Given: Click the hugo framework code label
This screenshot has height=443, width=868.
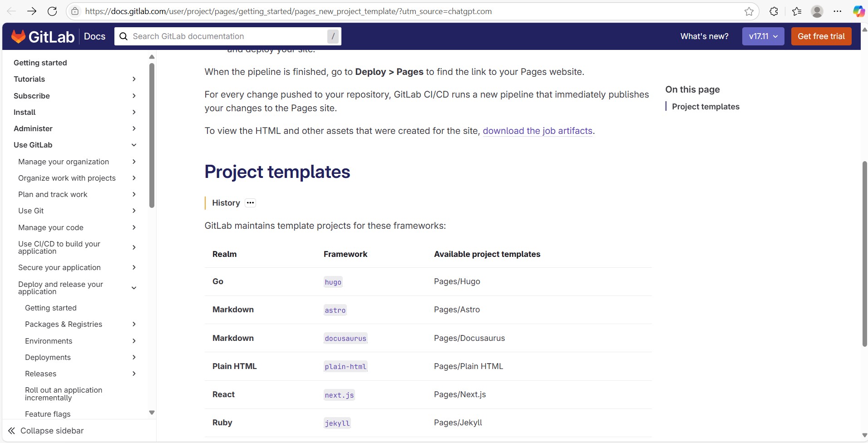Looking at the screenshot, I should (333, 282).
